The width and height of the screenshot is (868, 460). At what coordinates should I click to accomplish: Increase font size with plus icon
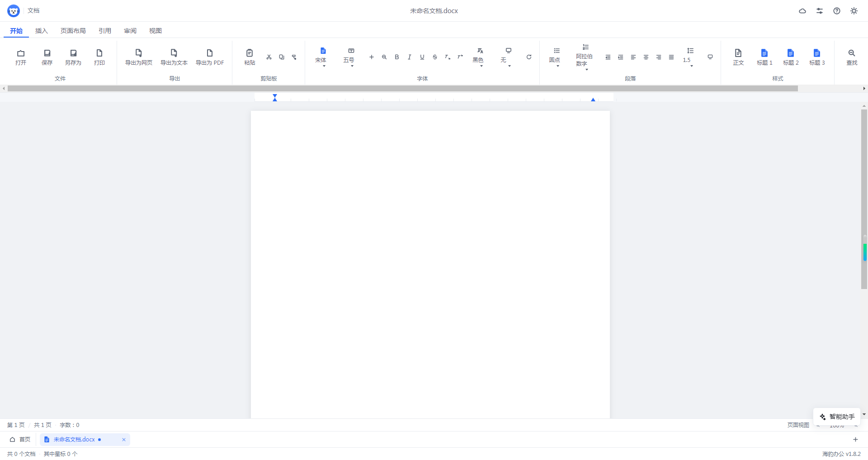click(372, 57)
